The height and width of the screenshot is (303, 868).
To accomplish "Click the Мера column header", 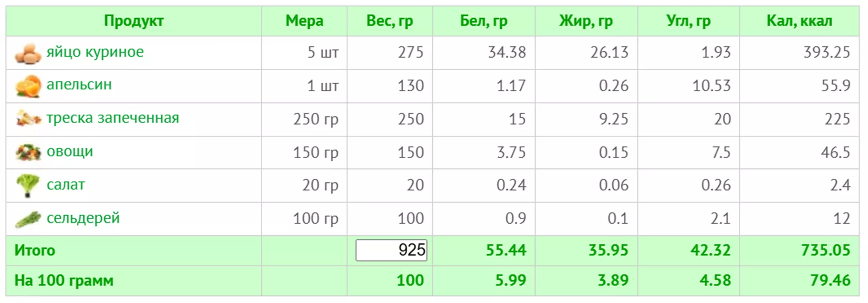I will coord(304,21).
